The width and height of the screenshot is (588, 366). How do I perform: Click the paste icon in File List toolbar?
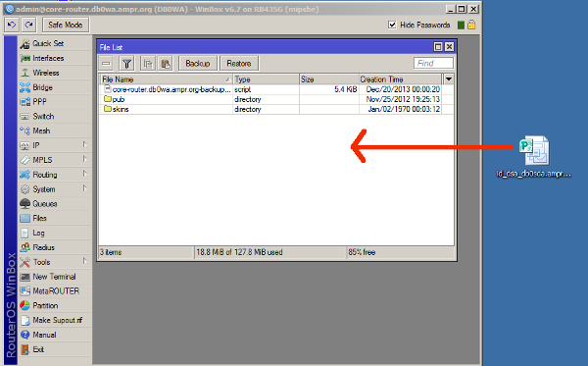click(x=166, y=64)
